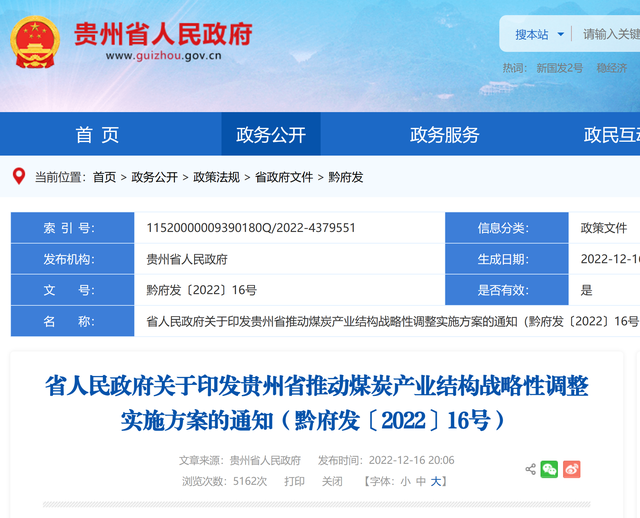Click the national emblem logo
Screen dimensions: 640x518
click(35, 41)
